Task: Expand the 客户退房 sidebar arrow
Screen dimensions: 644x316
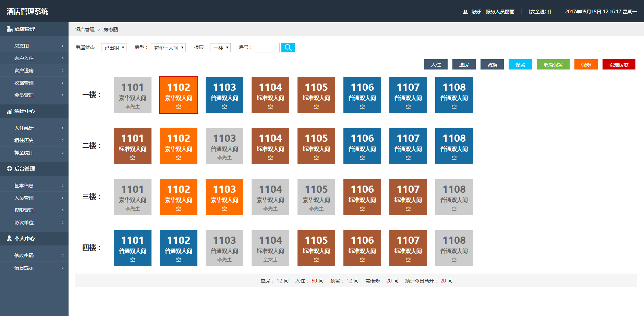Action: tap(62, 71)
